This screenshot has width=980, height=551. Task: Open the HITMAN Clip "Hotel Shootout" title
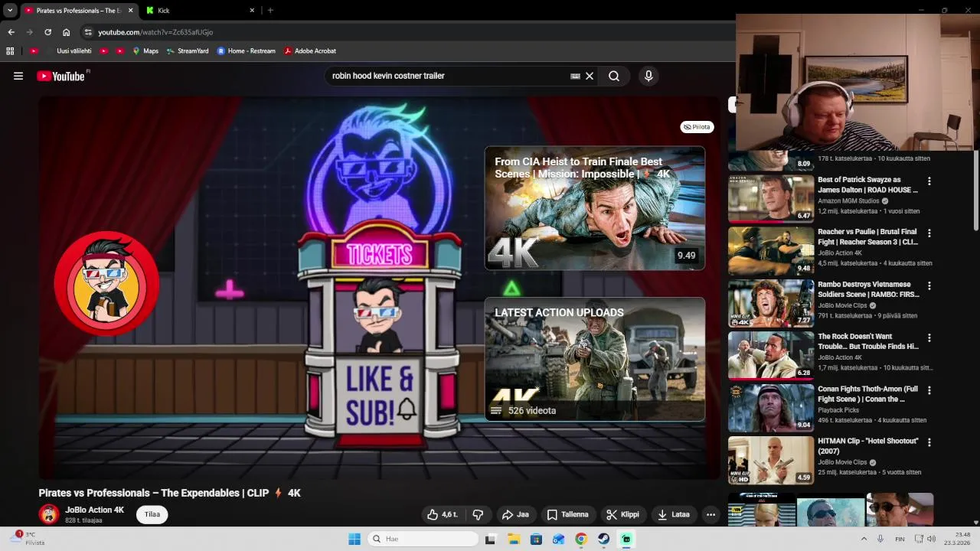(867, 446)
